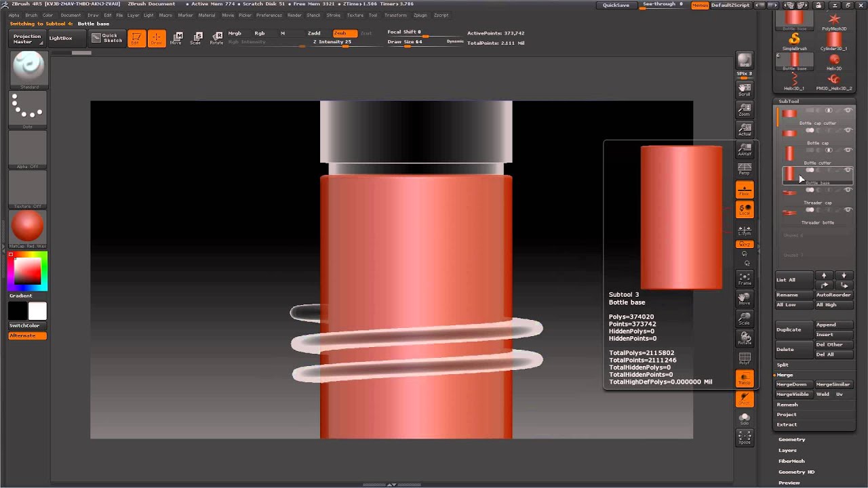
Task: Open the Alpha menu
Action: click(14, 15)
